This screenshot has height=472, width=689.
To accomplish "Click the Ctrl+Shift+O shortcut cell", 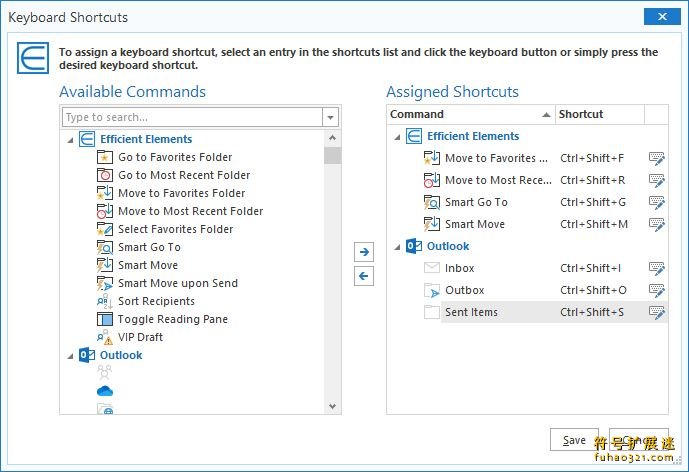I will tap(593, 290).
